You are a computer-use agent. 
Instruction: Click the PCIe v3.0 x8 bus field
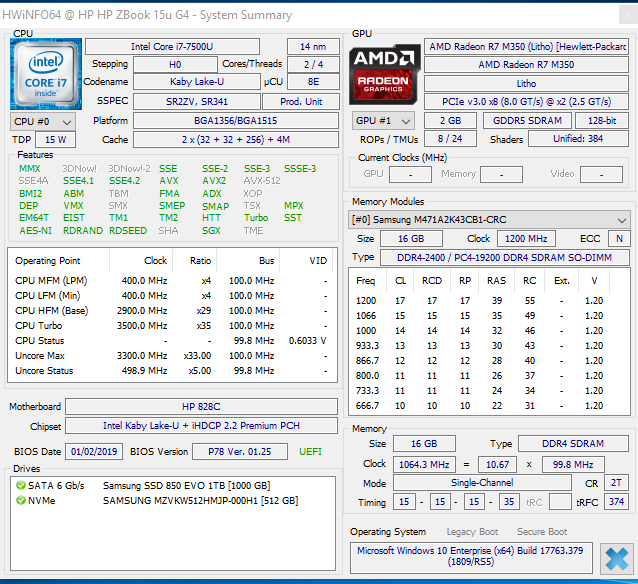pos(527,101)
